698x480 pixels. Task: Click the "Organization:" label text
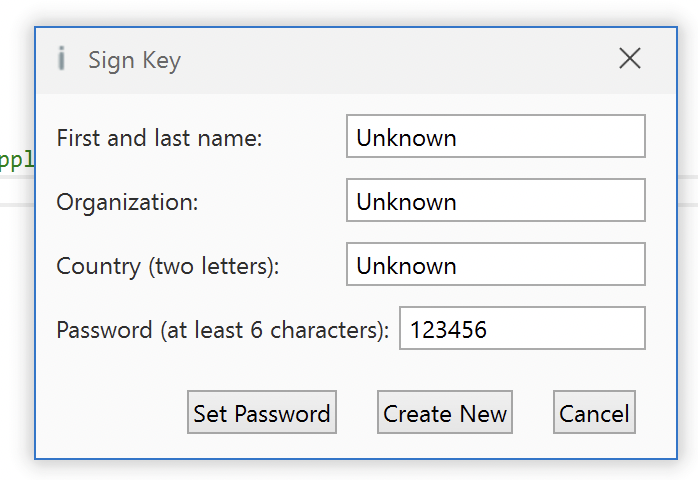point(127,202)
